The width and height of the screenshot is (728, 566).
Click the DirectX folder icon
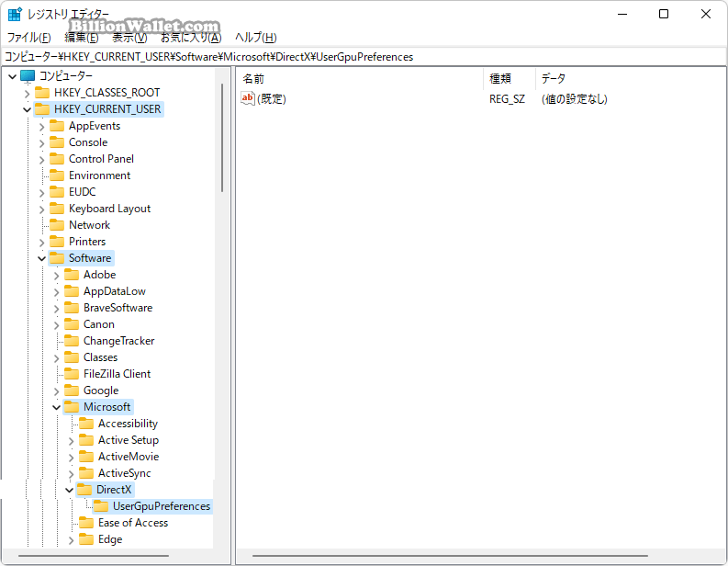84,490
